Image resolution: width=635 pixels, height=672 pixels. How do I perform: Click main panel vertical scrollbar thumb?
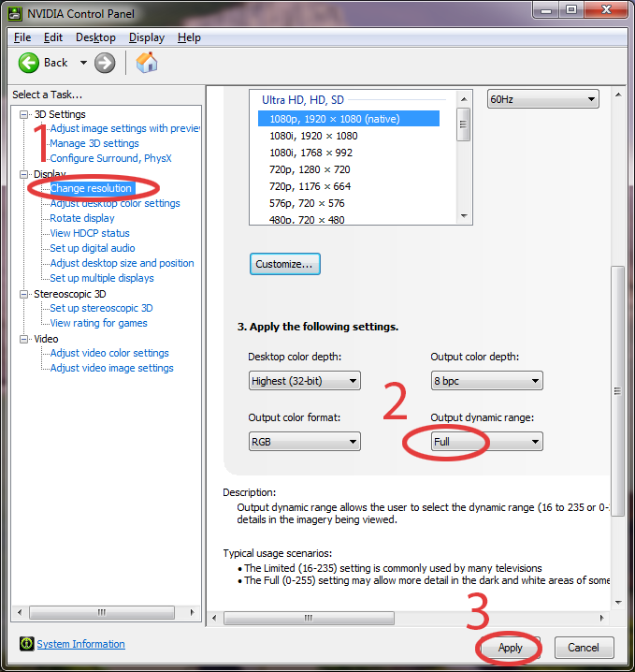pyautogui.click(x=617, y=391)
